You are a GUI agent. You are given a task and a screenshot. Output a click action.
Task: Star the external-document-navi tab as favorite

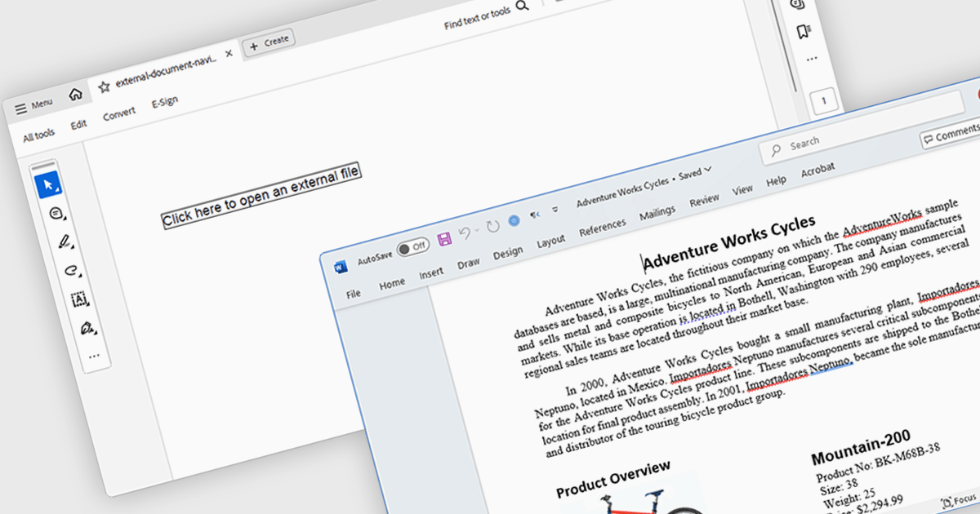point(104,87)
